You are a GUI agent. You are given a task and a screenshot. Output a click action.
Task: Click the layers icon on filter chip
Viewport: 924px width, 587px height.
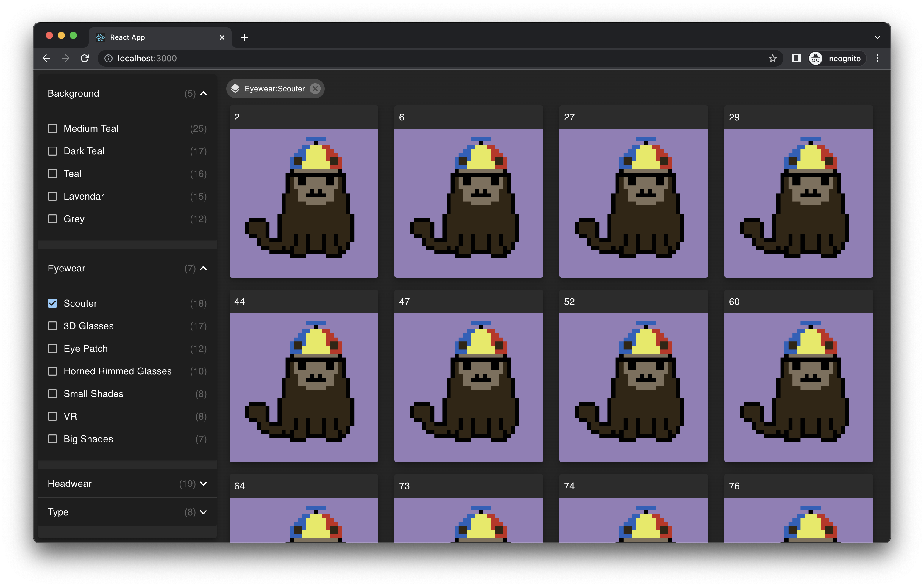coord(235,89)
